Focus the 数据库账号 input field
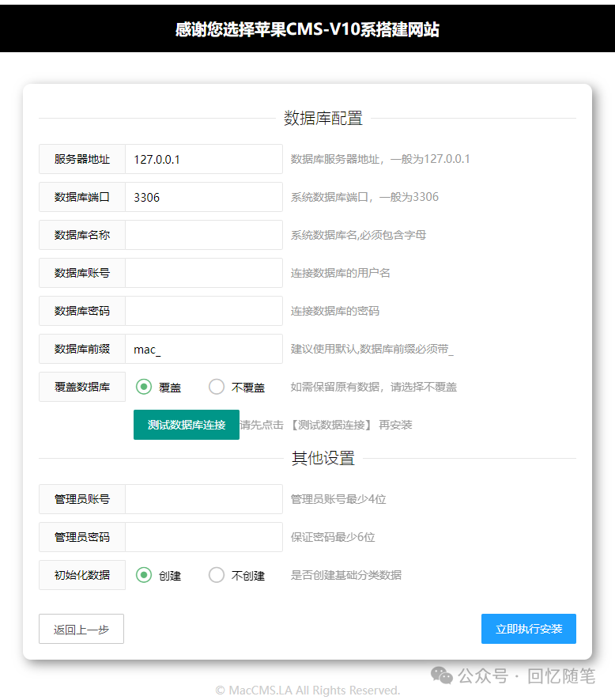Image resolution: width=615 pixels, height=700 pixels. 204,273
